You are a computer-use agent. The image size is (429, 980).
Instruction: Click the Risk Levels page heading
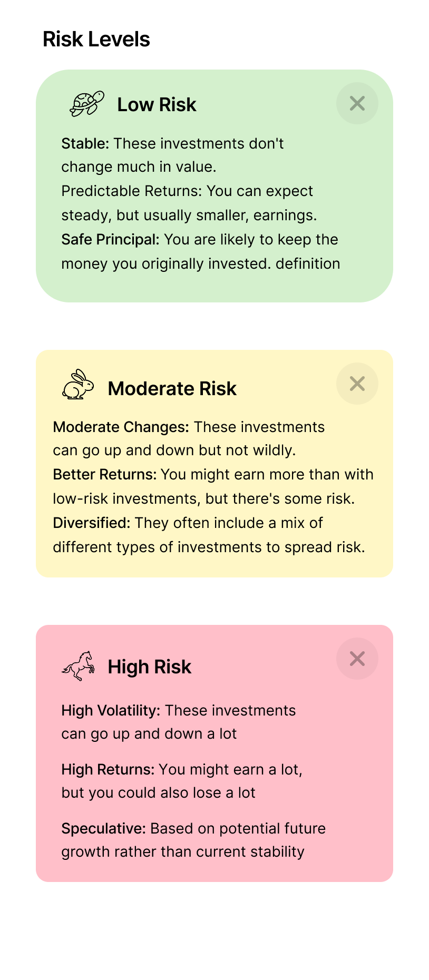[96, 40]
